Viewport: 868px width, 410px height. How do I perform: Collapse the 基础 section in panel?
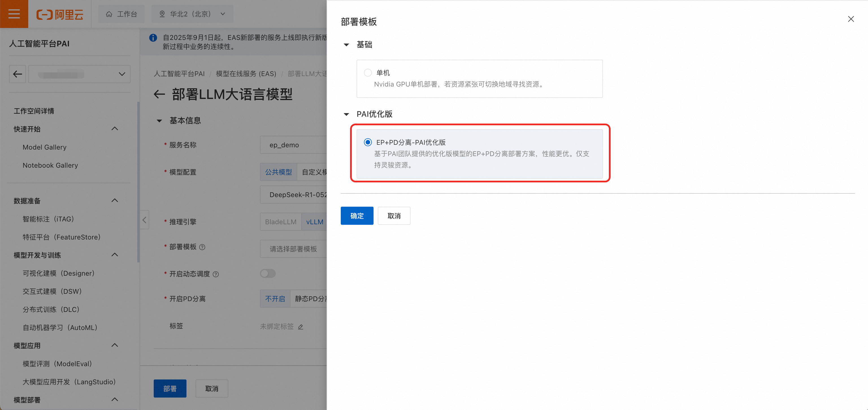coord(346,45)
